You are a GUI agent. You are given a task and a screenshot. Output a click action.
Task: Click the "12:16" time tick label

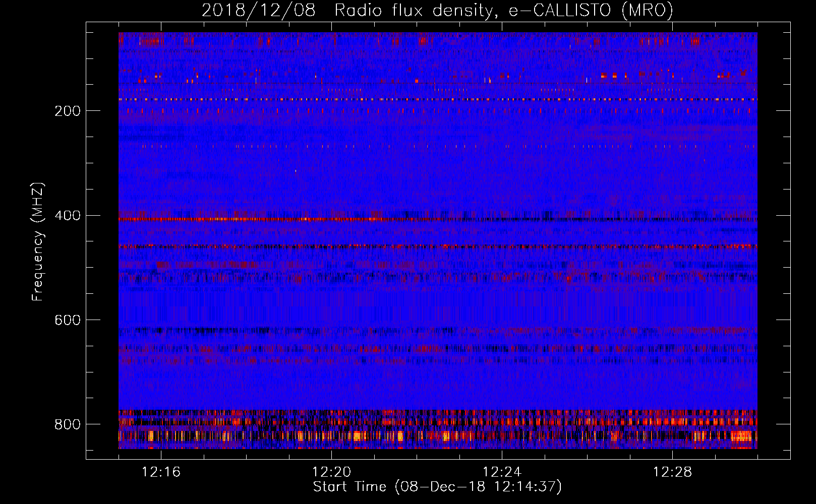(x=161, y=472)
